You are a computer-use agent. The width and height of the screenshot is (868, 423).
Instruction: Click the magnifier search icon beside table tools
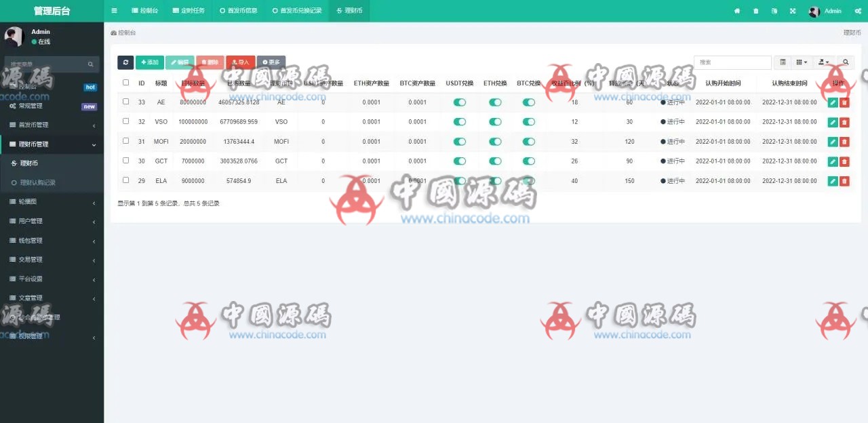click(x=846, y=62)
